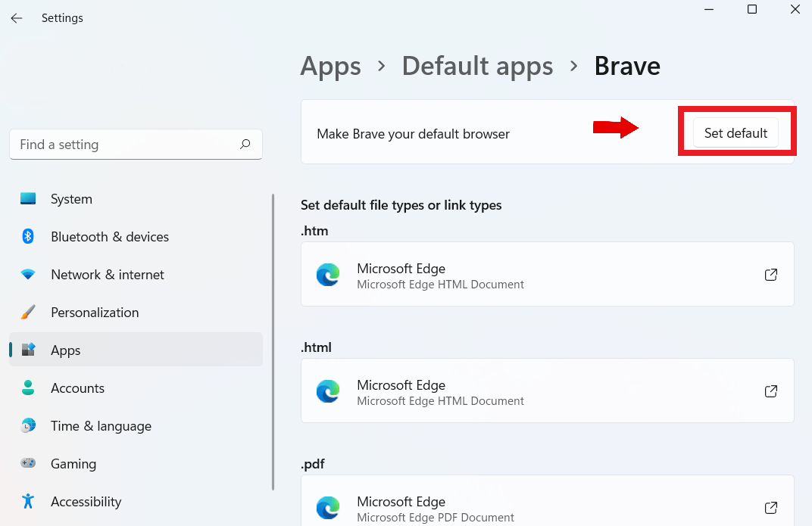The image size is (812, 526).
Task: Open Accounts settings icon
Action: (x=28, y=387)
